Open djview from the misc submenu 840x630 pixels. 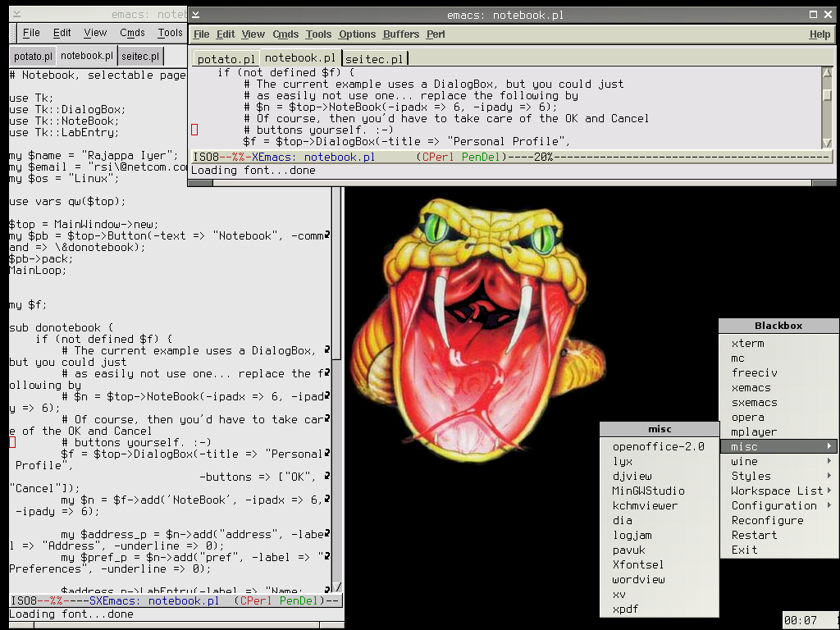[660, 477]
